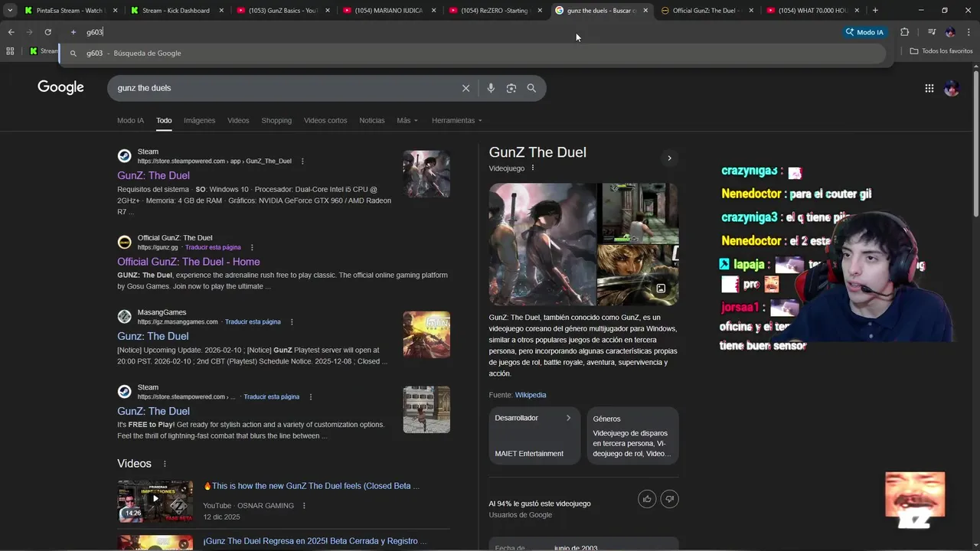Open Official GunZ: The Duel - Home link
The height and width of the screenshot is (551, 980).
click(188, 262)
